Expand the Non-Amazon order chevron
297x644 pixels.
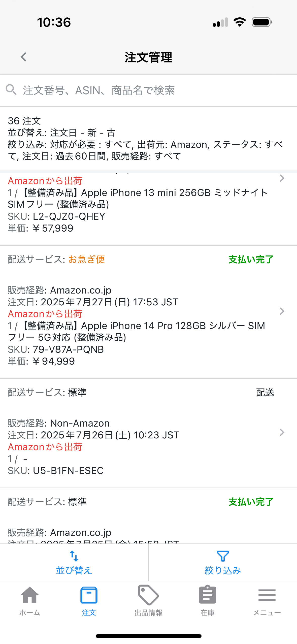point(282,433)
